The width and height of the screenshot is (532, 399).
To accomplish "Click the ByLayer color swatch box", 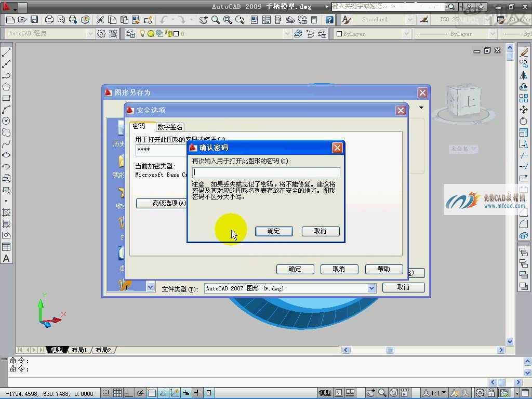I will click(x=339, y=34).
